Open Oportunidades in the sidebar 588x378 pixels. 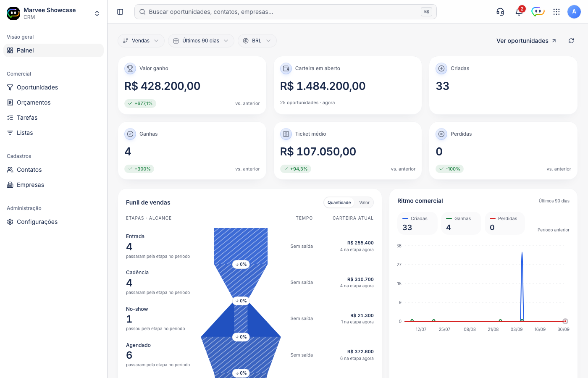click(x=53, y=87)
